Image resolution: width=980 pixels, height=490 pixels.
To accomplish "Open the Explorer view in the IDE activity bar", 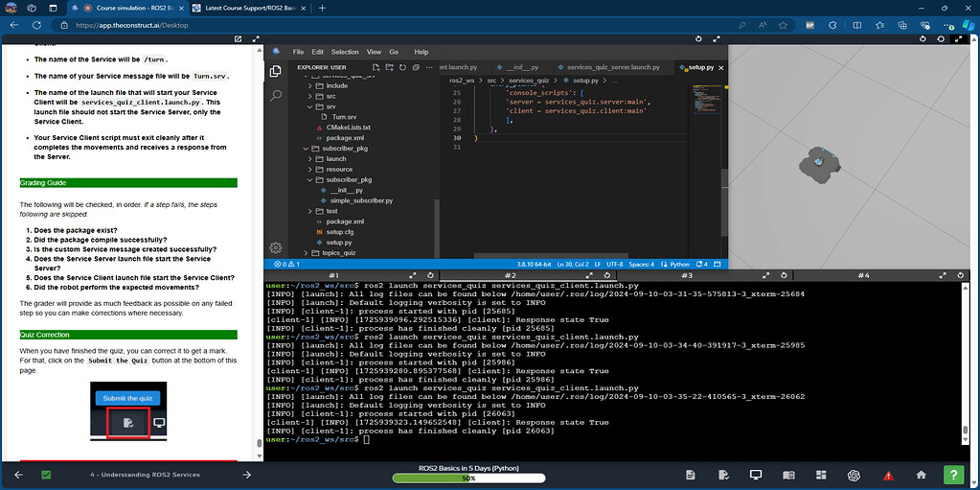I will tap(276, 71).
